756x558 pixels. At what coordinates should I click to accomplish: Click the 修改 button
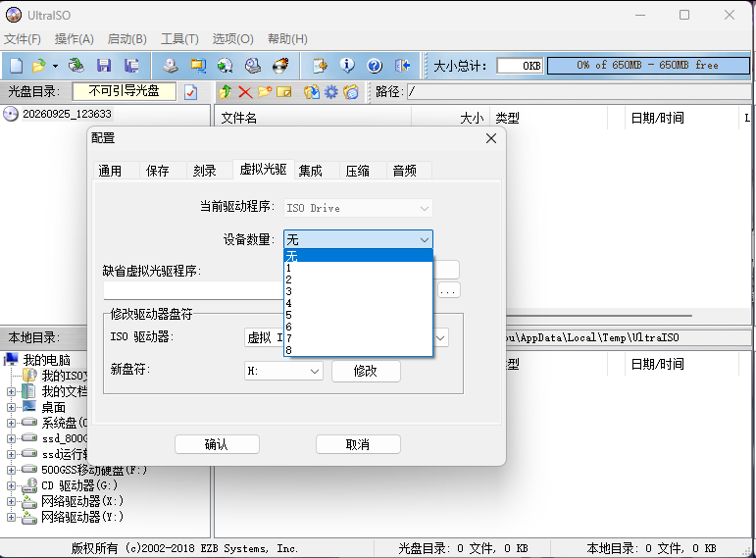[366, 371]
